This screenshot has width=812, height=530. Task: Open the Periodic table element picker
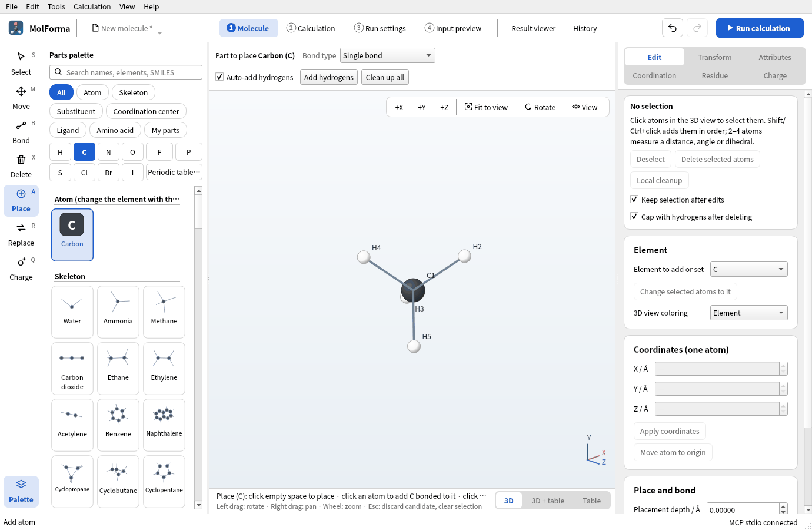(174, 173)
